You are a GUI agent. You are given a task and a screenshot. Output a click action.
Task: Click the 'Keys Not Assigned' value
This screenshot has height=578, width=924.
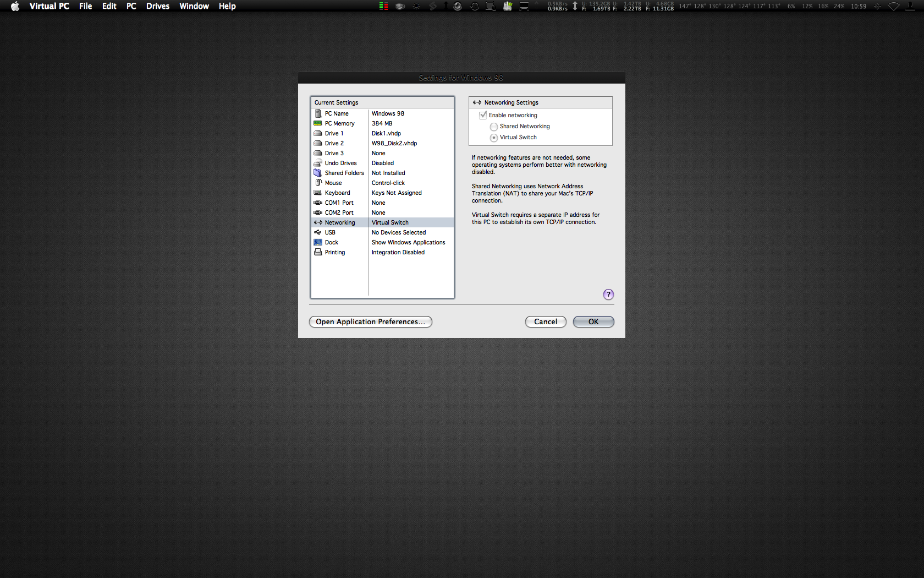pos(397,193)
